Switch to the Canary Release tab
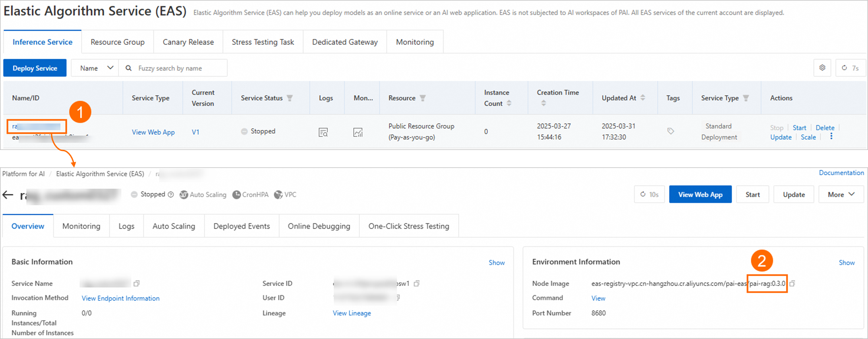The image size is (868, 339). tap(188, 42)
